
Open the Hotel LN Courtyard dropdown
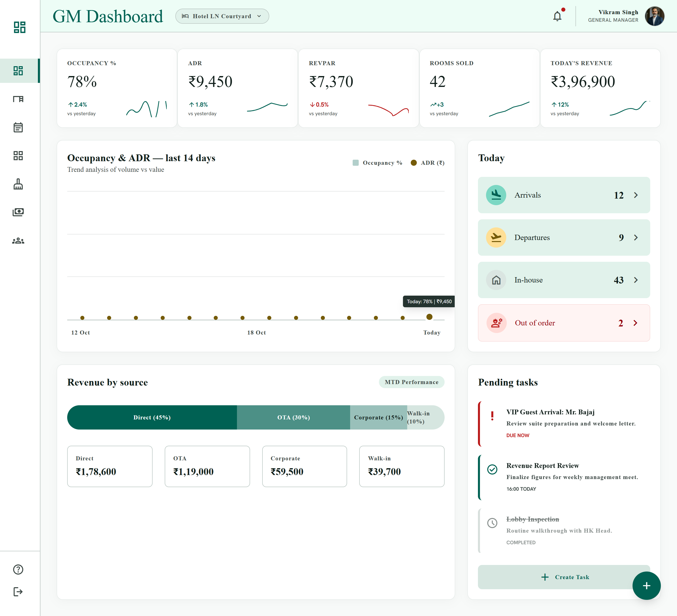coord(222,16)
